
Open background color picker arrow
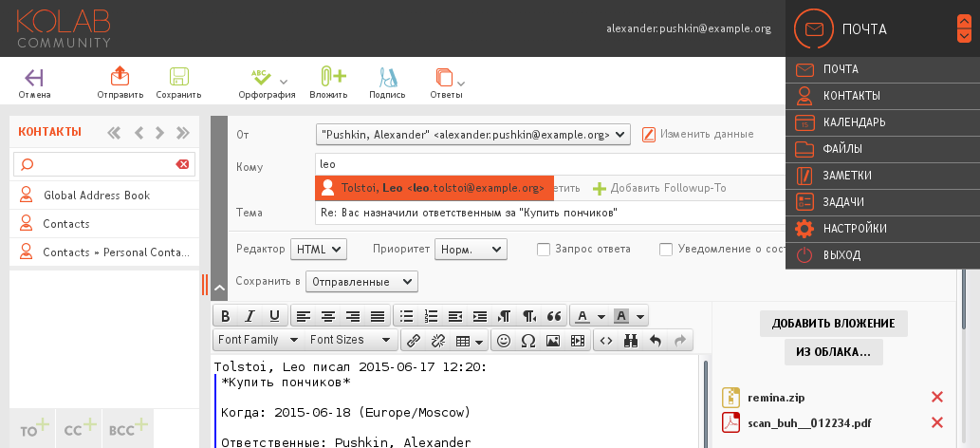640,317
